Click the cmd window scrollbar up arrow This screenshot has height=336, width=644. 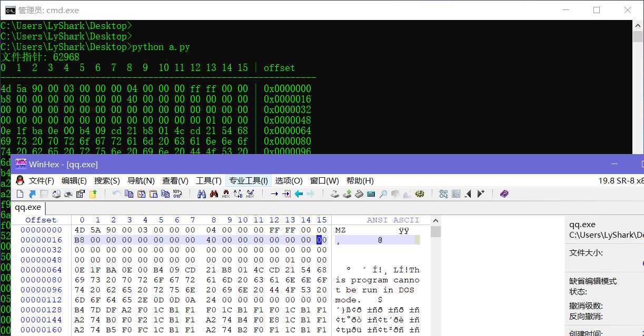click(x=638, y=25)
